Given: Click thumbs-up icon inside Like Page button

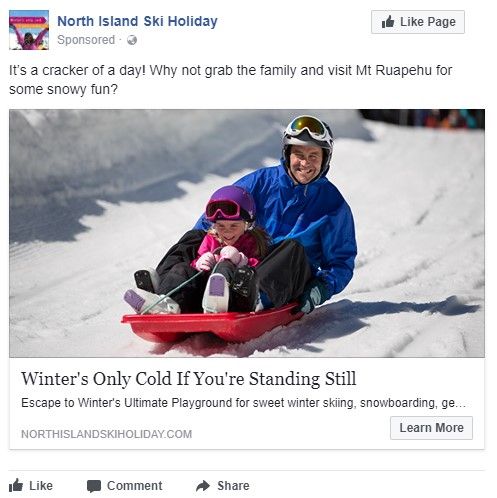Looking at the screenshot, I should (x=388, y=22).
